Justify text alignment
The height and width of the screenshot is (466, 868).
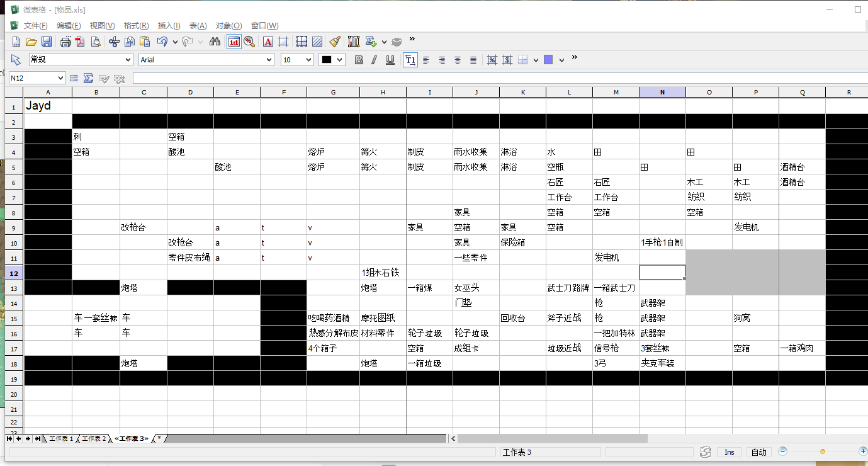pos(473,60)
